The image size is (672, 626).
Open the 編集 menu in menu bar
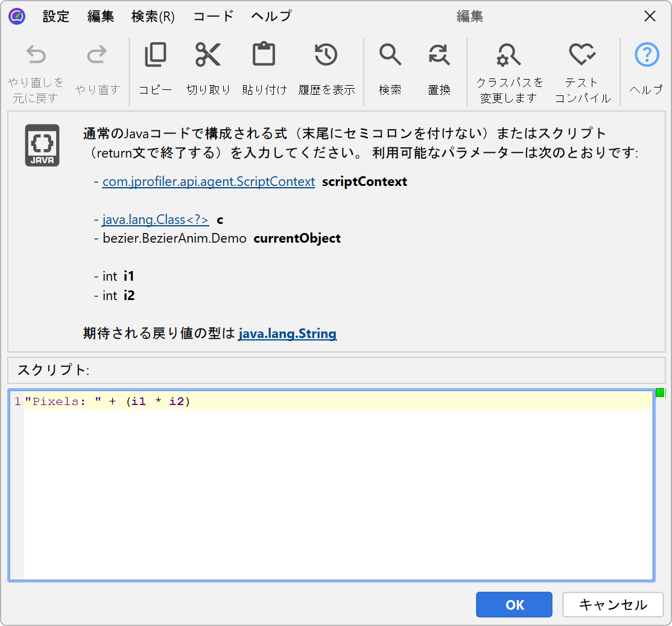[100, 16]
